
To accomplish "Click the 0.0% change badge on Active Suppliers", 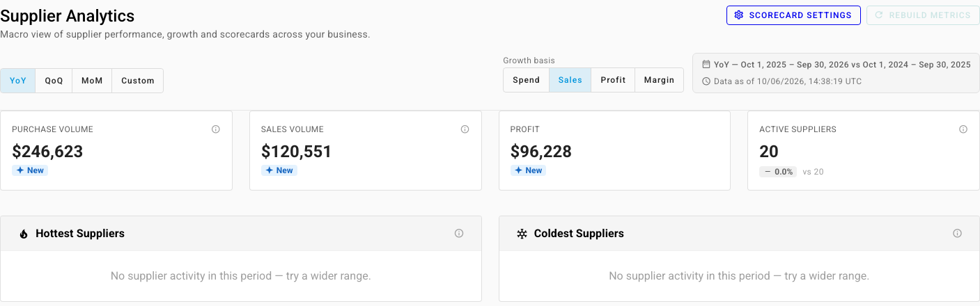I will point(778,172).
